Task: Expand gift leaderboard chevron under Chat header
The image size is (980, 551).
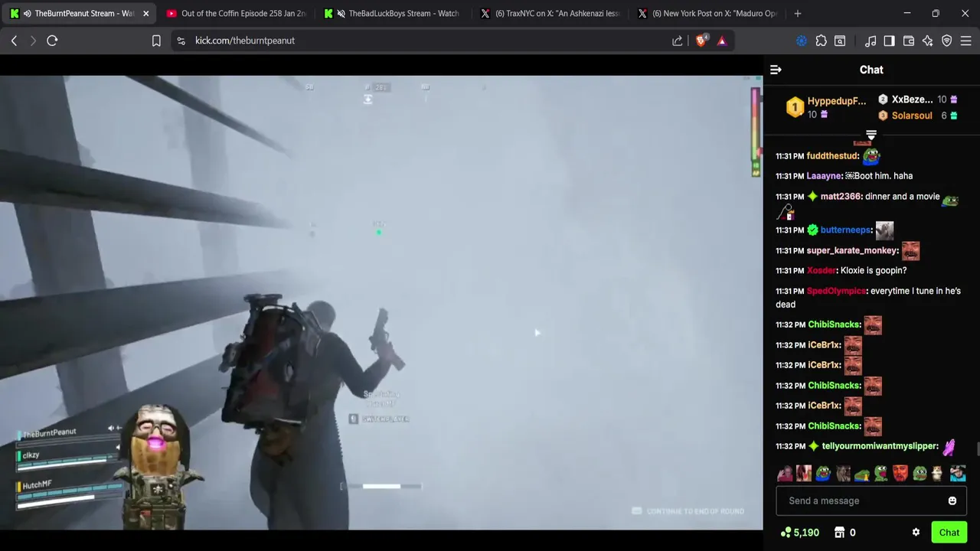Action: [x=871, y=135]
